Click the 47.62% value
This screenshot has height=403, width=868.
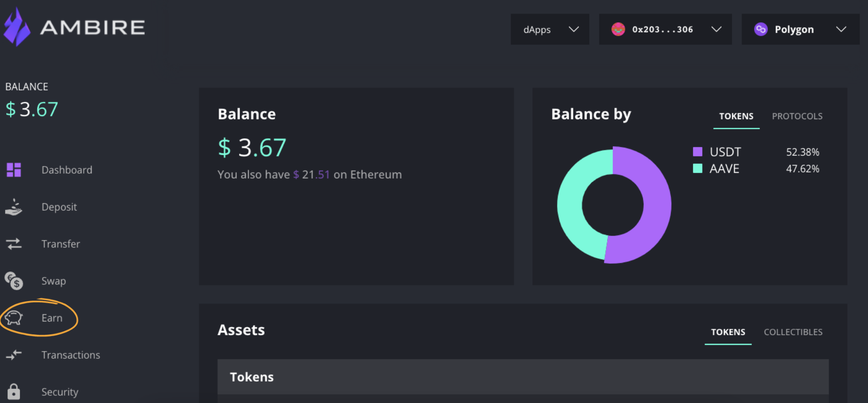tap(802, 169)
